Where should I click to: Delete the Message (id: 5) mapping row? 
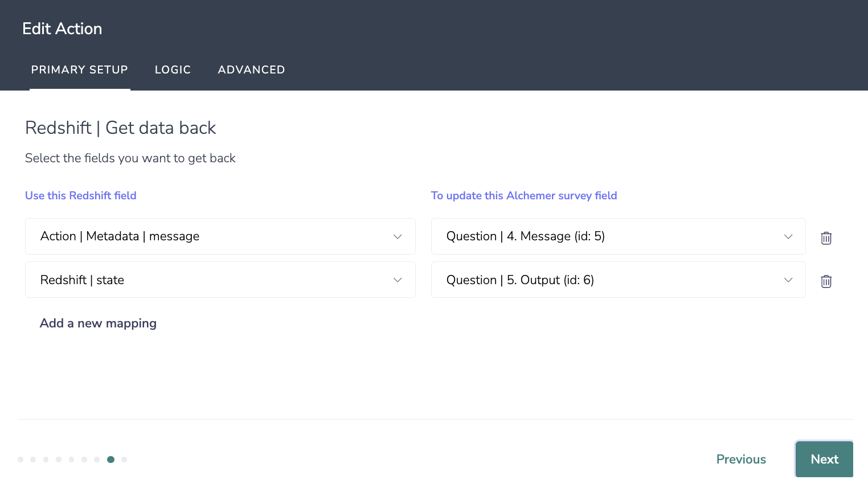pos(826,238)
